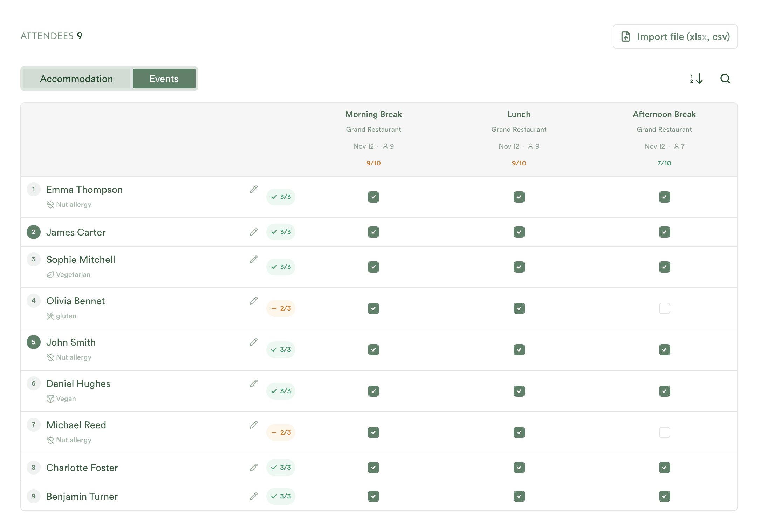Click Olivia Bennet's 2/3 status badge
The height and width of the screenshot is (532, 761).
281,308
